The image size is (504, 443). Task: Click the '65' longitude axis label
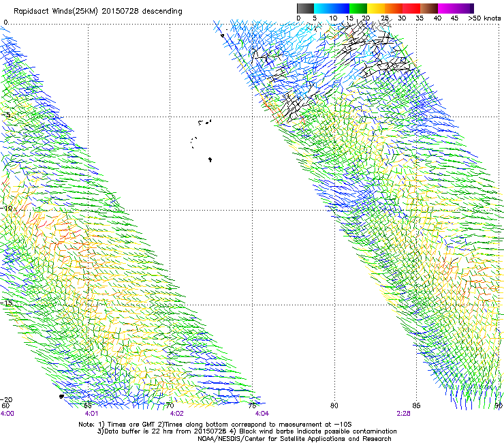(88, 406)
